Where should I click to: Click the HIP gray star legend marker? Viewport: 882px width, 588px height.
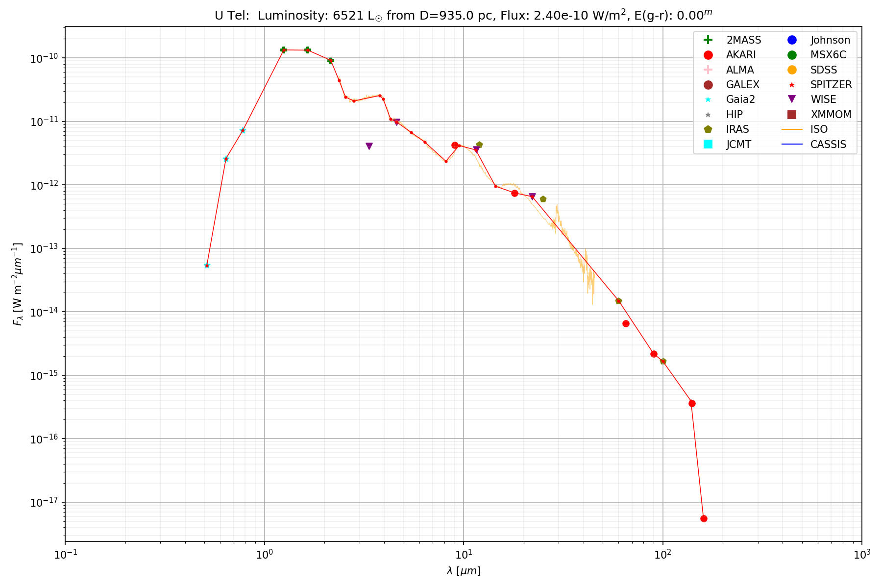pyautogui.click(x=708, y=115)
